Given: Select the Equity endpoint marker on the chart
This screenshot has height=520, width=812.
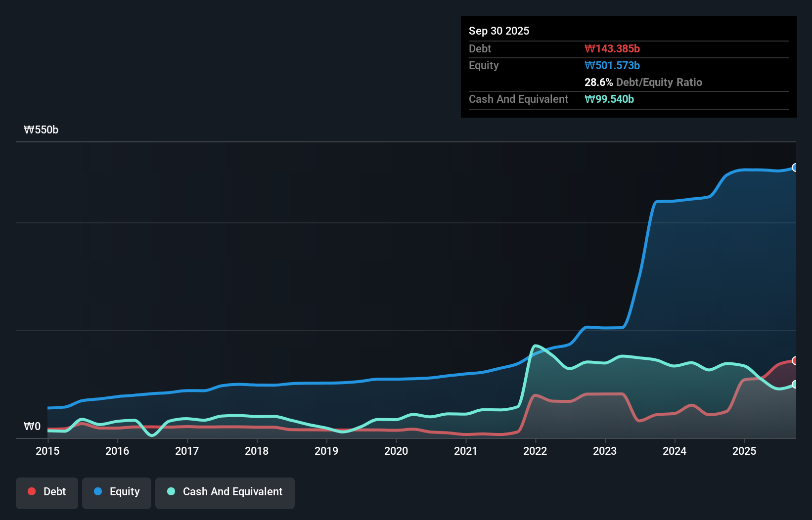Looking at the screenshot, I should coord(795,168).
